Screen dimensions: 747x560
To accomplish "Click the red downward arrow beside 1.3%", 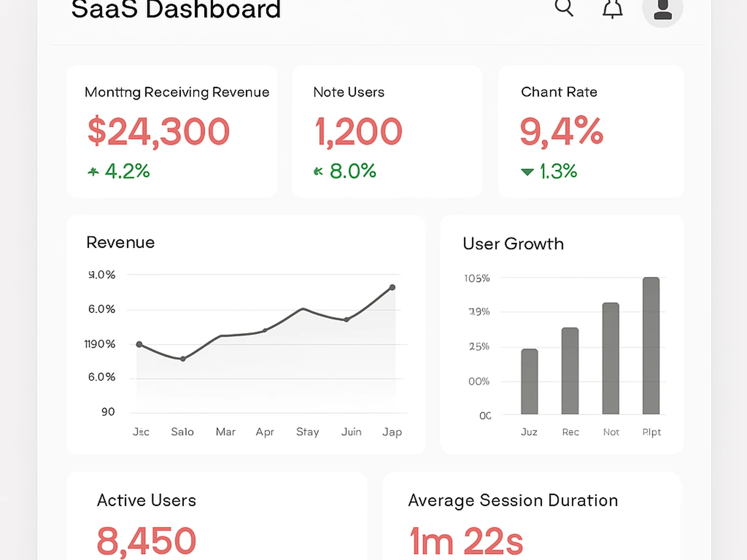I will click(527, 172).
